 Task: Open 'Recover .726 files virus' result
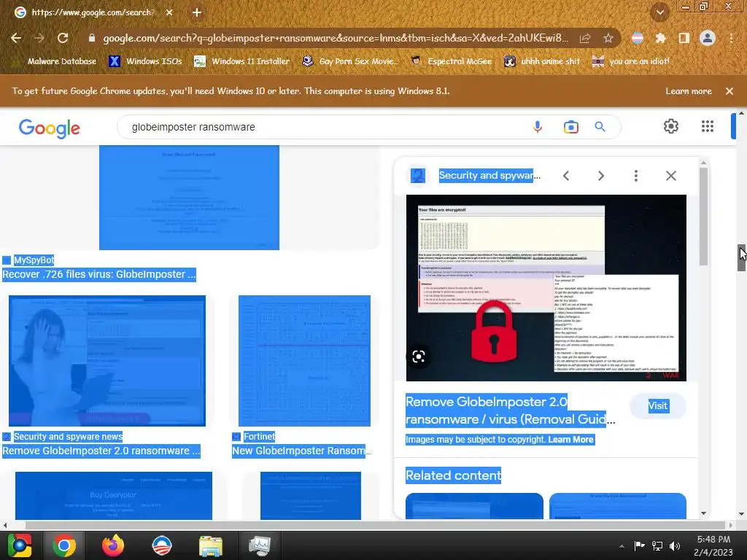(x=99, y=274)
